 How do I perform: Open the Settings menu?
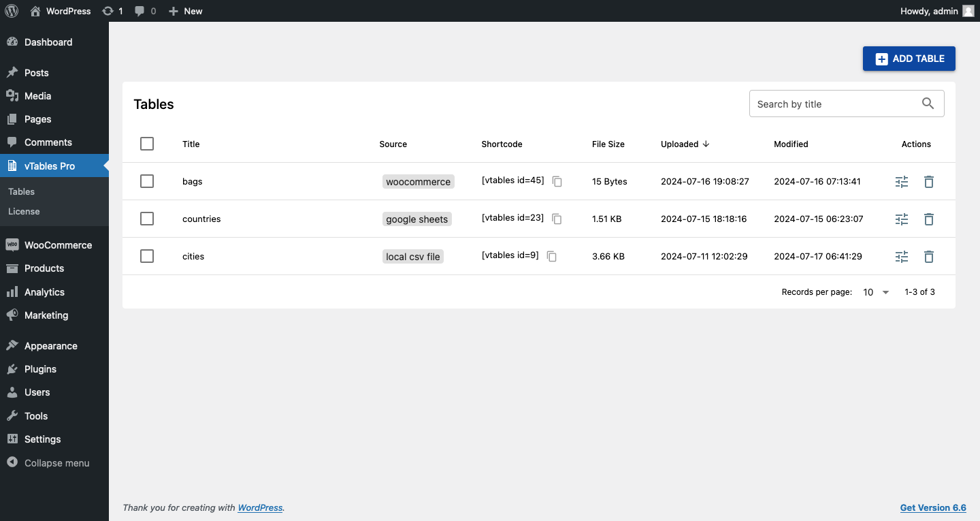click(x=54, y=439)
